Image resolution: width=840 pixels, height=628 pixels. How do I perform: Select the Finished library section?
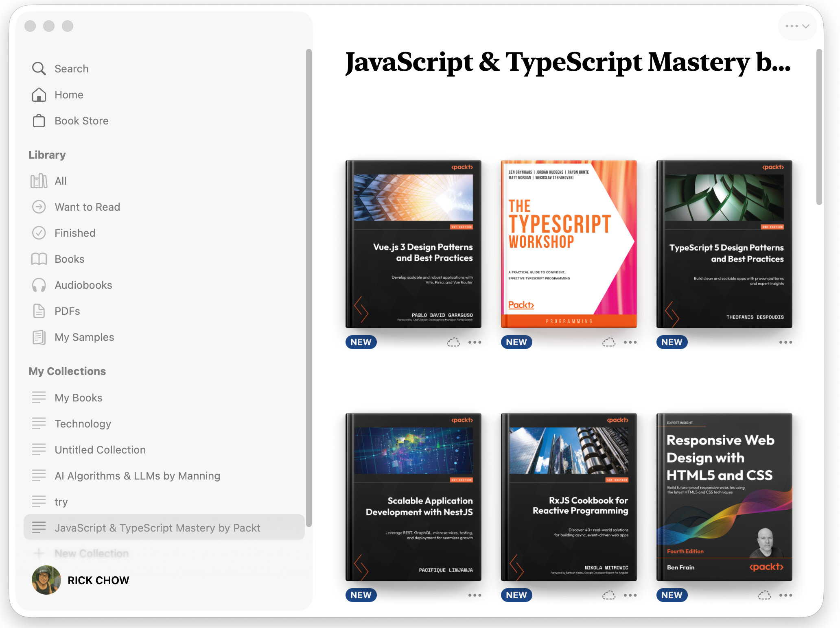75,233
